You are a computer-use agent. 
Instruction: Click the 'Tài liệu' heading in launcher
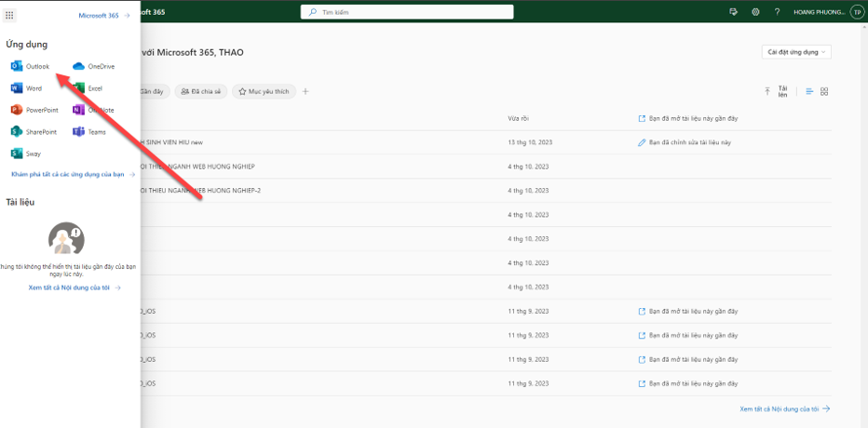coord(20,202)
